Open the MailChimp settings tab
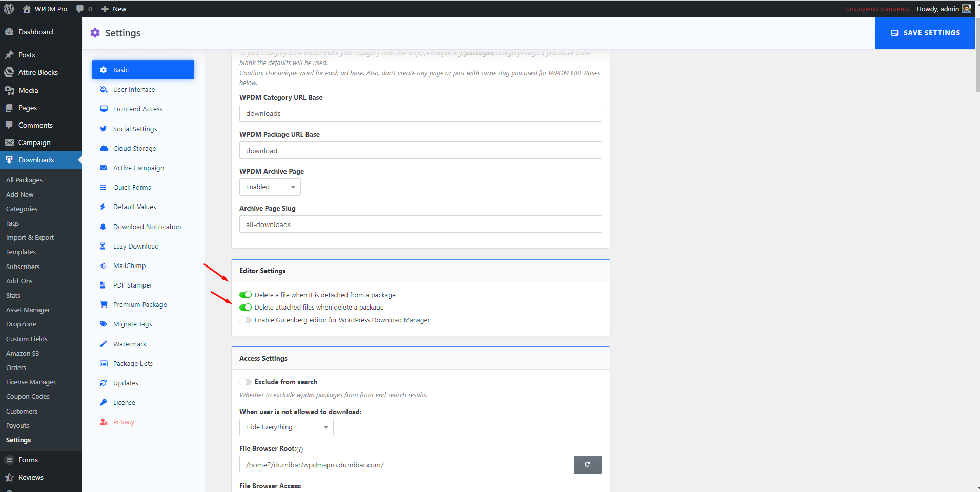 [x=143, y=265]
